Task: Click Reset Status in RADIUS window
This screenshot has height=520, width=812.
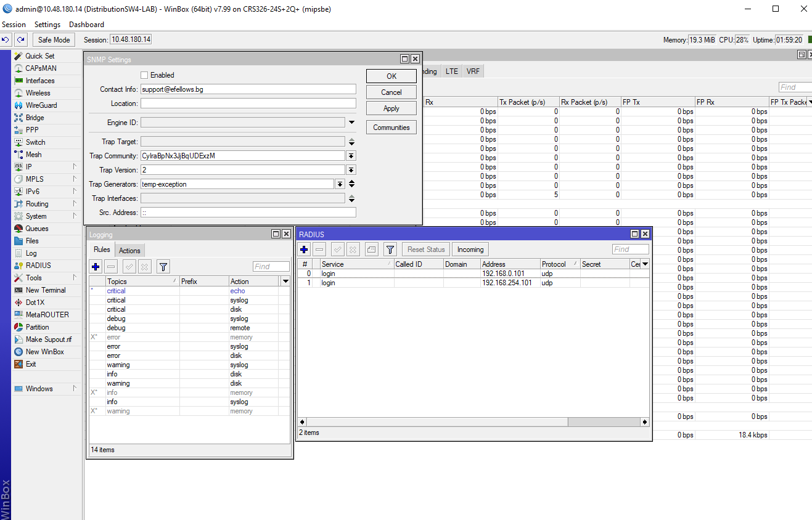Action: point(426,250)
